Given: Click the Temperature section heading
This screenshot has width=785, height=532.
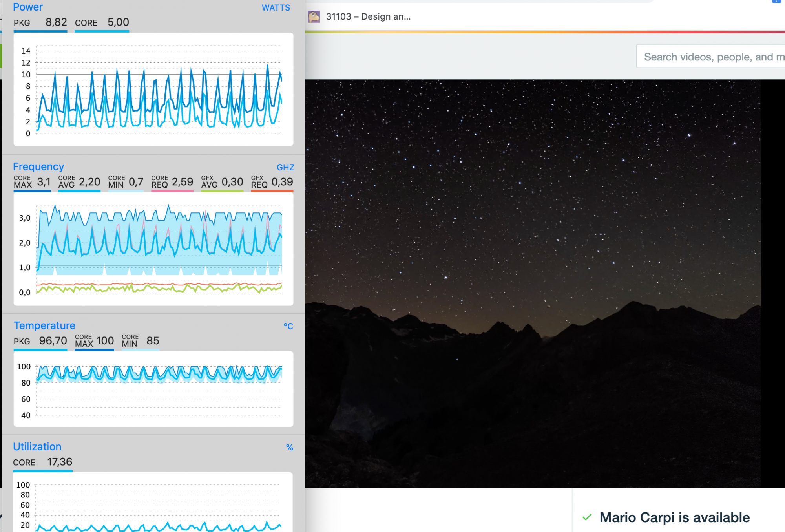Looking at the screenshot, I should (44, 325).
